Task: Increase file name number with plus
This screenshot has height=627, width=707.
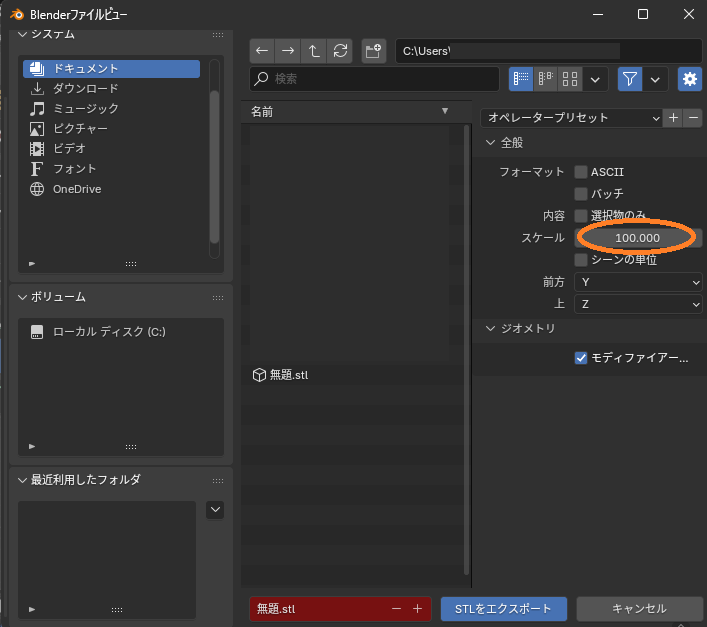Action: [x=418, y=609]
